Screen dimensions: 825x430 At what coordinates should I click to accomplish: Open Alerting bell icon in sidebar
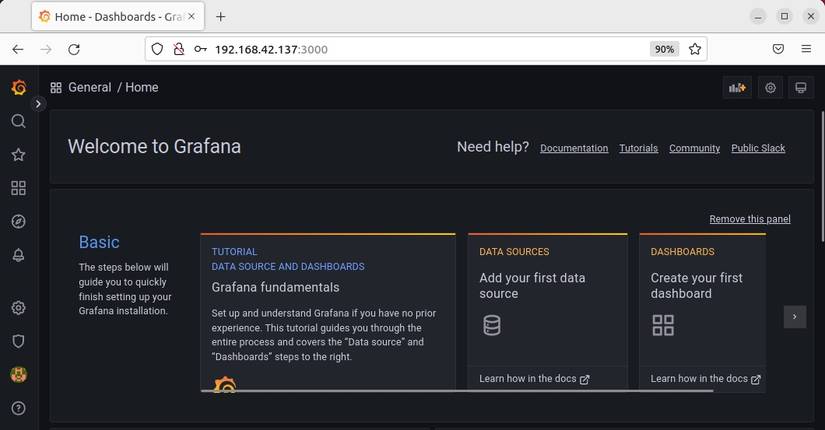point(18,255)
